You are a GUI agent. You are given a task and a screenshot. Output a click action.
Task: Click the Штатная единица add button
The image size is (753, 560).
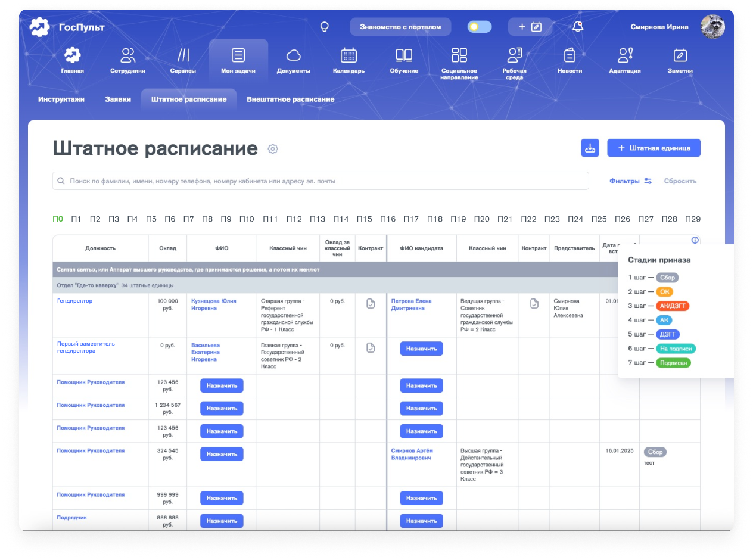coord(654,148)
